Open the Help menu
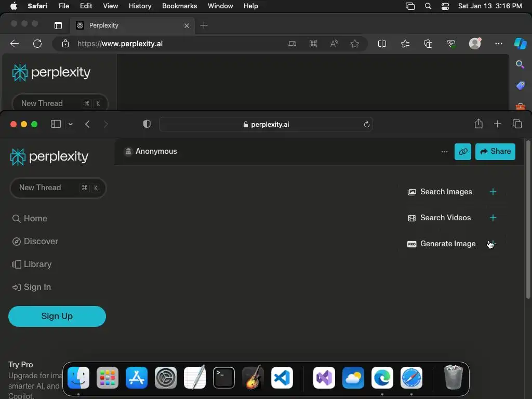This screenshot has height=399, width=532. click(251, 6)
